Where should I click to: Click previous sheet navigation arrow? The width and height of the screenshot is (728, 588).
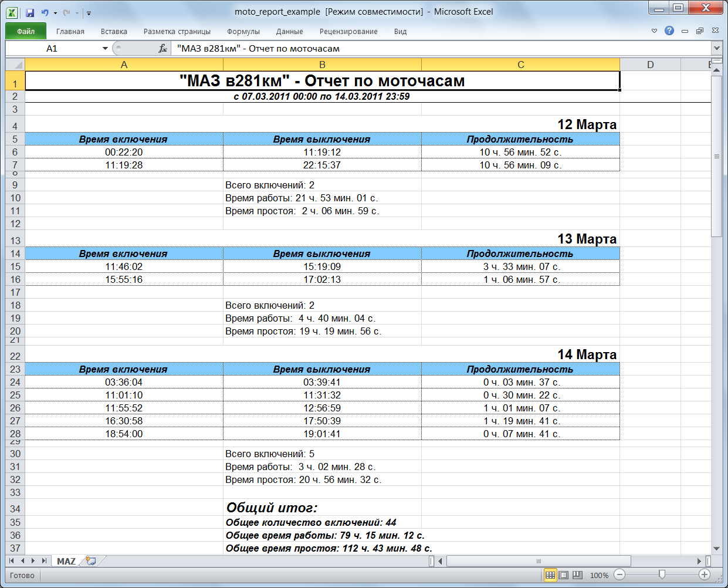coord(22,561)
